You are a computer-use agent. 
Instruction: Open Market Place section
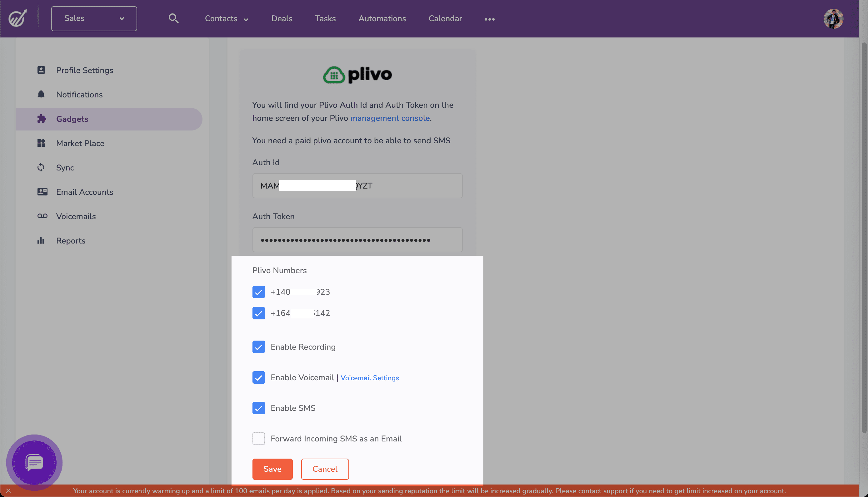tap(80, 143)
